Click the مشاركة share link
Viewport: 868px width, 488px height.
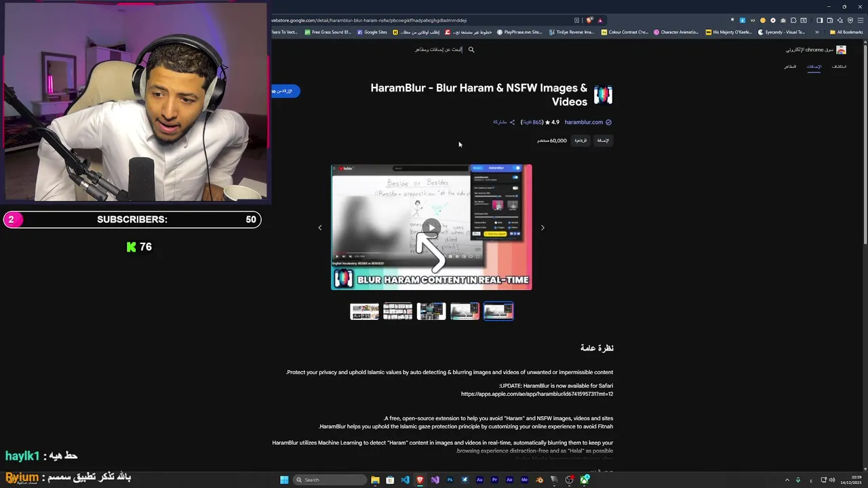[500, 122]
